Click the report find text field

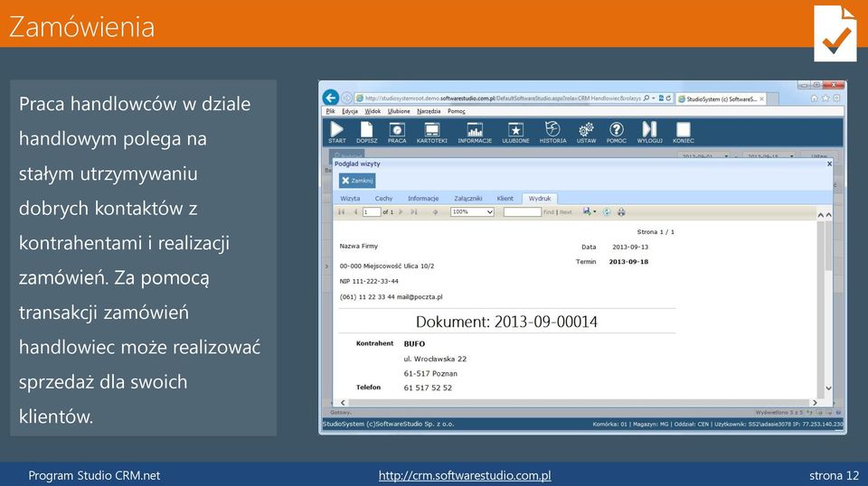click(522, 211)
